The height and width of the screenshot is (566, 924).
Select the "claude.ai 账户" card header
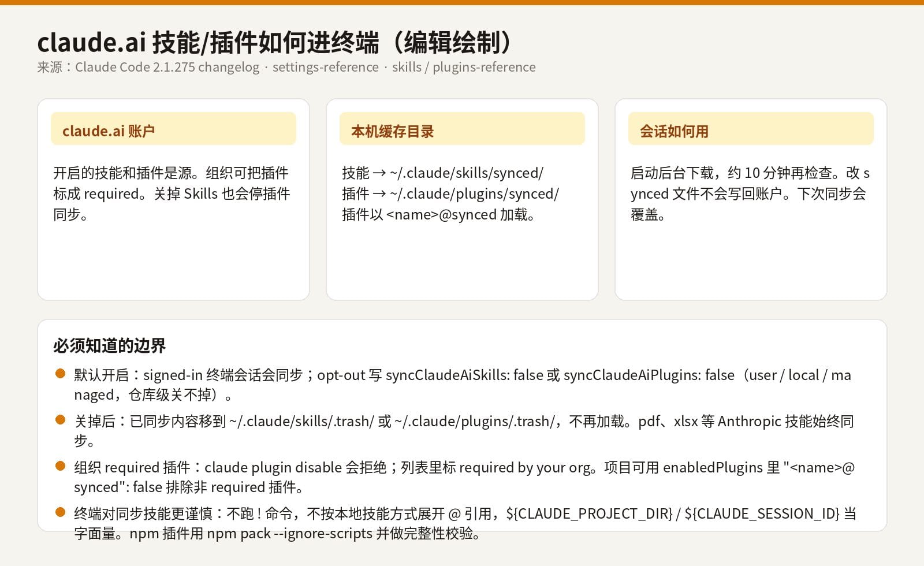click(173, 129)
